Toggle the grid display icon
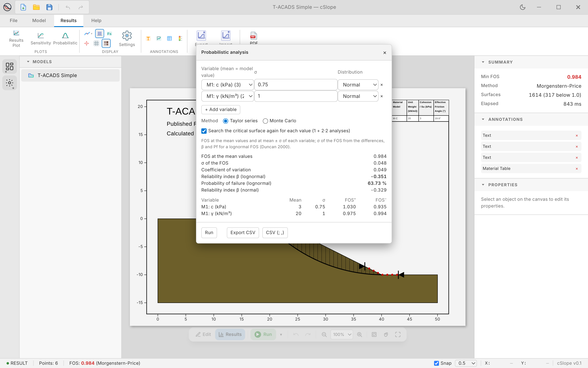 [96, 43]
